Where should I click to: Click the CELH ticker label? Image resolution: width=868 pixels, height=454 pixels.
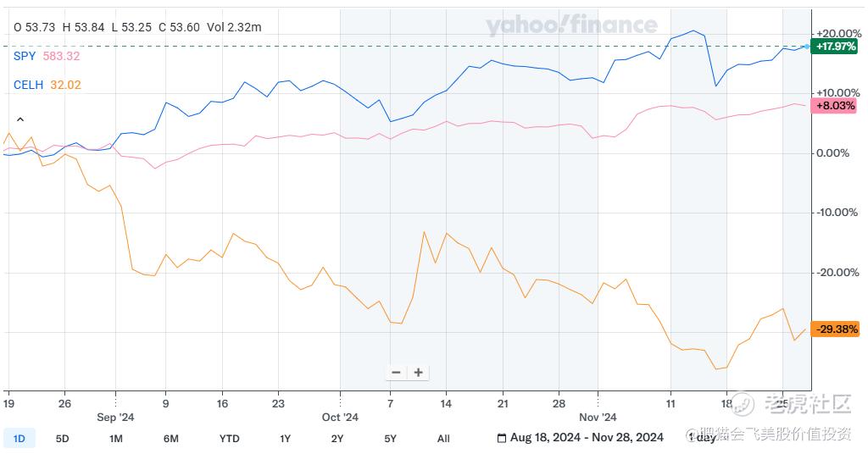[x=28, y=85]
